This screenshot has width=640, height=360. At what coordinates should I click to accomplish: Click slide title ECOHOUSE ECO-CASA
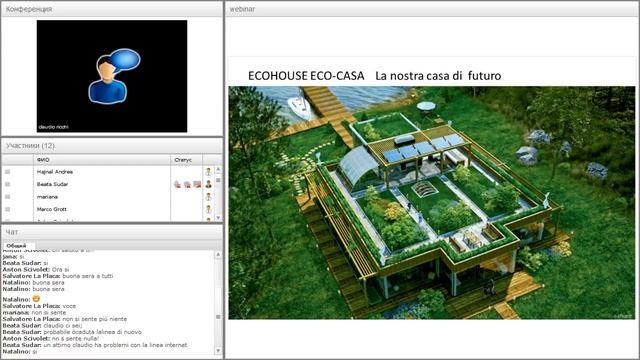[x=306, y=76]
